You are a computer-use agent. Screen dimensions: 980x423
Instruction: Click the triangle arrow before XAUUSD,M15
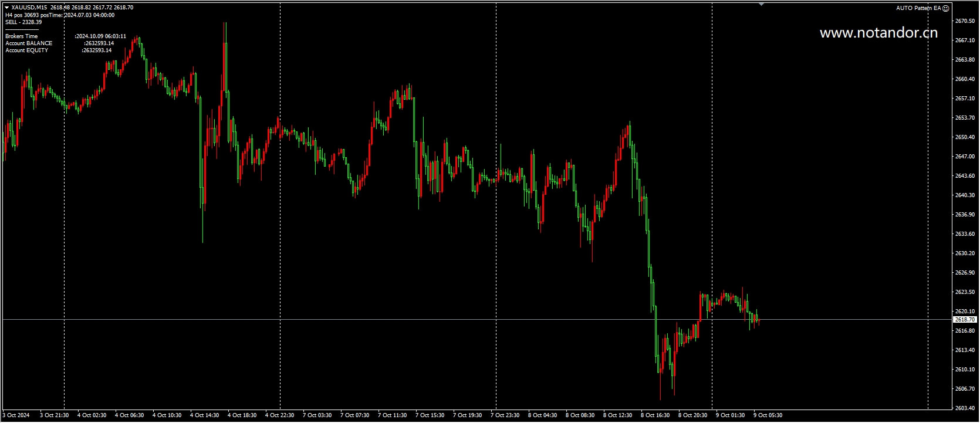point(6,8)
